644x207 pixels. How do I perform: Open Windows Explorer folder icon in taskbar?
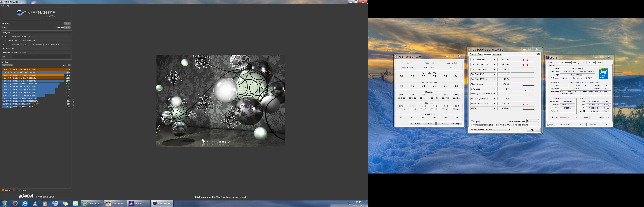(75, 204)
